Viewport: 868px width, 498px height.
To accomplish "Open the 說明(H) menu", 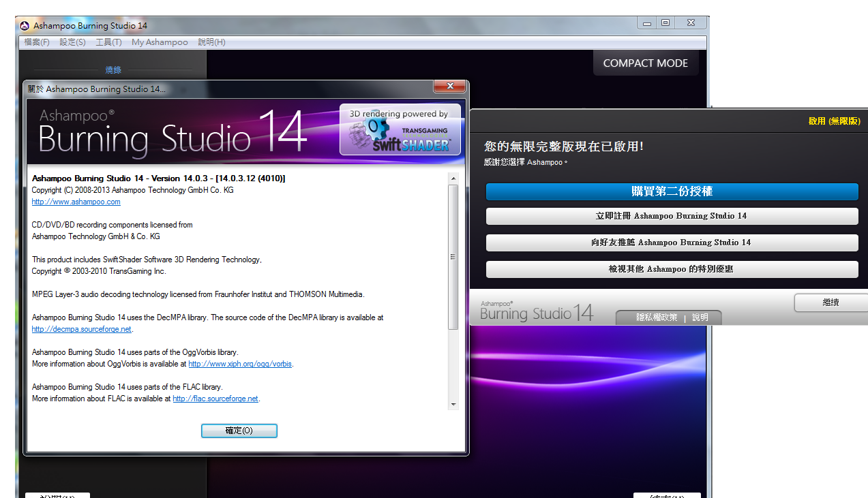I will coord(211,42).
